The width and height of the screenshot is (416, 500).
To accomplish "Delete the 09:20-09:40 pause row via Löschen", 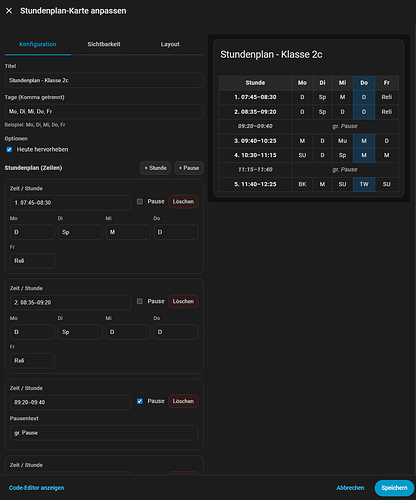I will tap(183, 401).
